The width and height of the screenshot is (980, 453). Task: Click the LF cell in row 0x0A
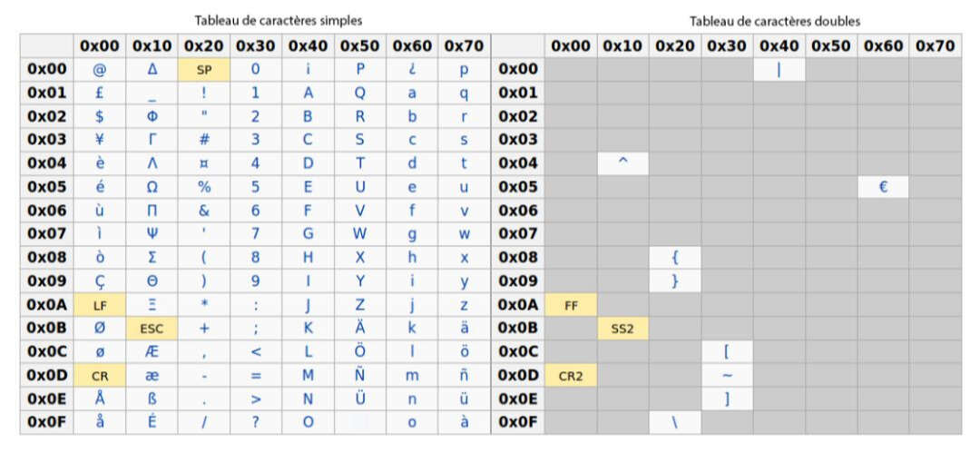pyautogui.click(x=100, y=305)
